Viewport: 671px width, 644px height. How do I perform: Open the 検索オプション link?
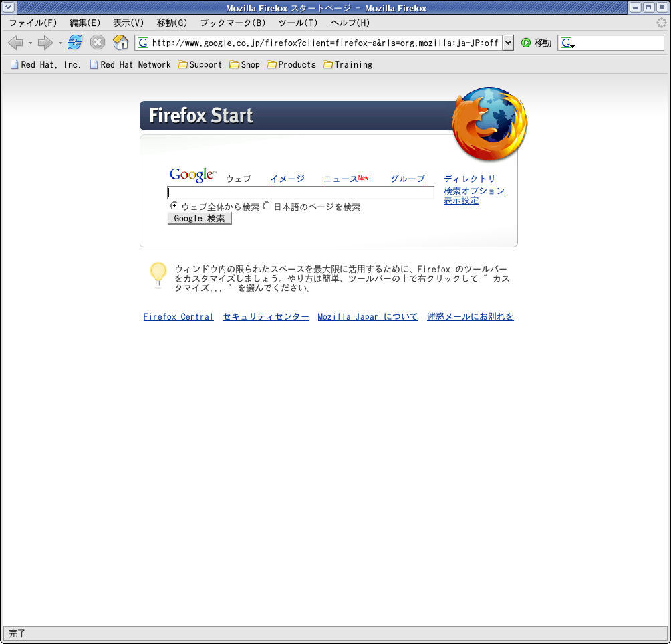coord(474,191)
